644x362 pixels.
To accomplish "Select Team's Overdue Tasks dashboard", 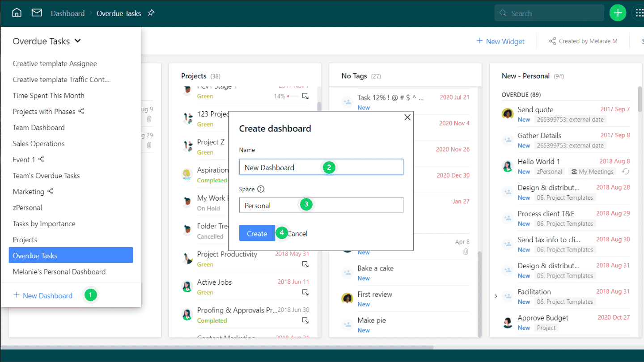I will [x=46, y=176].
